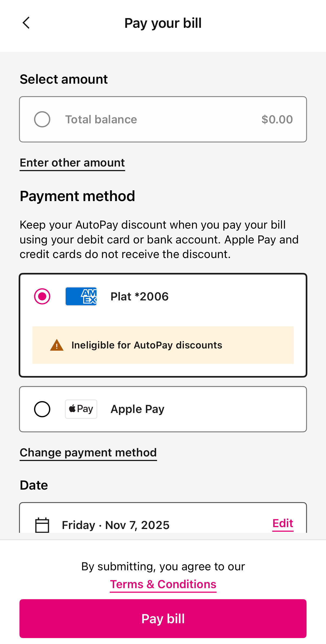Click the $0.00 total balance amount

pyautogui.click(x=277, y=119)
